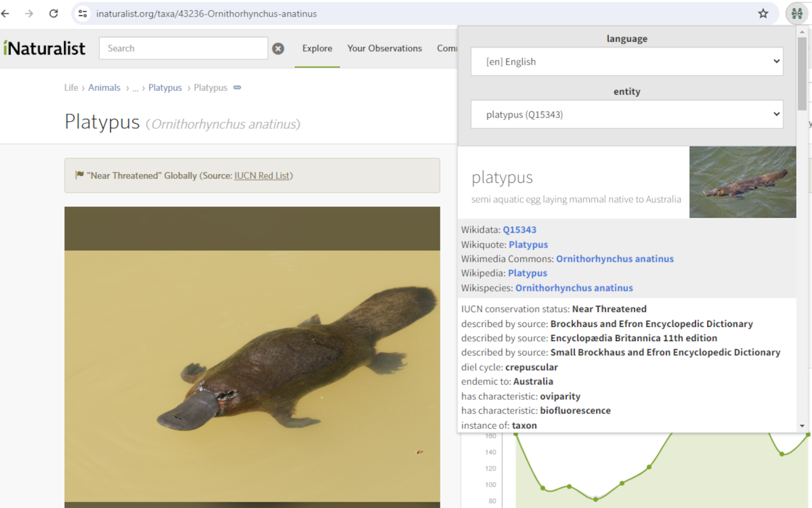Open the IUCN Red List link
Image resolution: width=812 pixels, height=508 pixels.
(x=261, y=176)
